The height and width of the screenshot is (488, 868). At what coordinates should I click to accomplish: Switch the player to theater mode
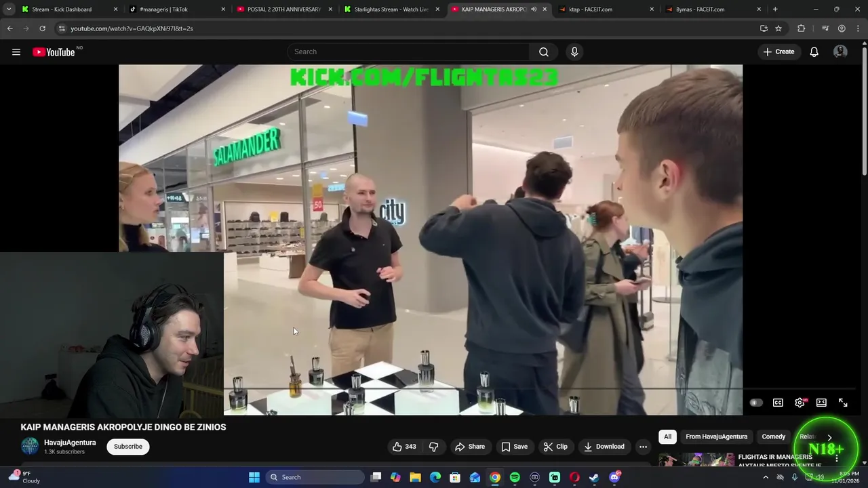821,403
